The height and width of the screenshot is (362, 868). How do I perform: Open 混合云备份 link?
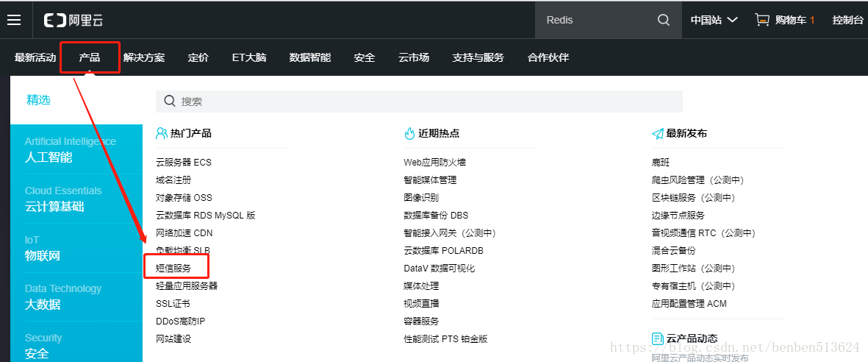[674, 251]
